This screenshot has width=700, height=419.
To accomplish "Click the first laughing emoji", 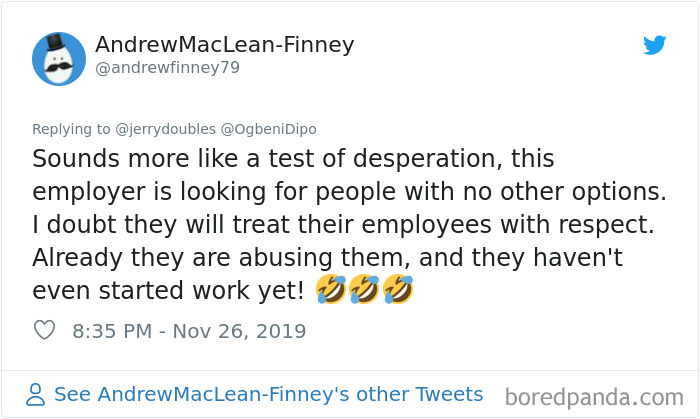I will pyautogui.click(x=331, y=290).
